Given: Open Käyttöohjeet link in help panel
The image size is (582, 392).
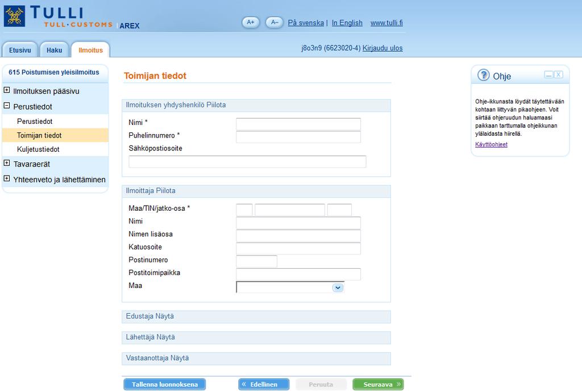Looking at the screenshot, I should [491, 144].
